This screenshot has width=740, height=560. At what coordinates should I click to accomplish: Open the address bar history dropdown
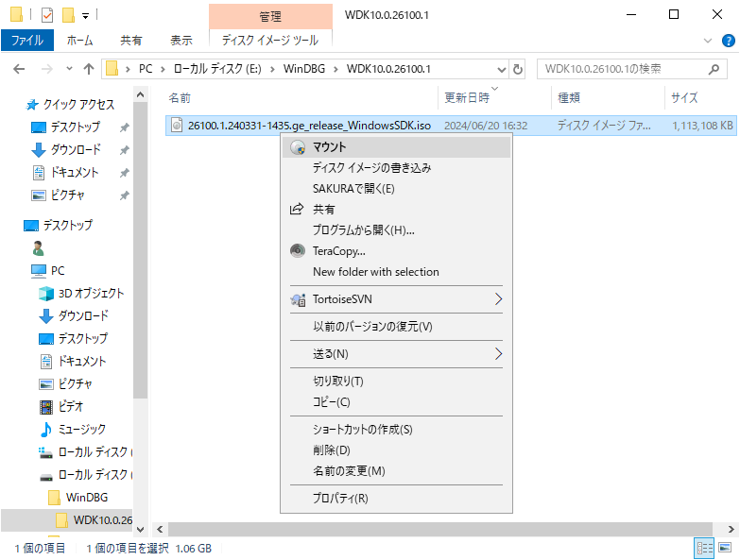coord(501,70)
